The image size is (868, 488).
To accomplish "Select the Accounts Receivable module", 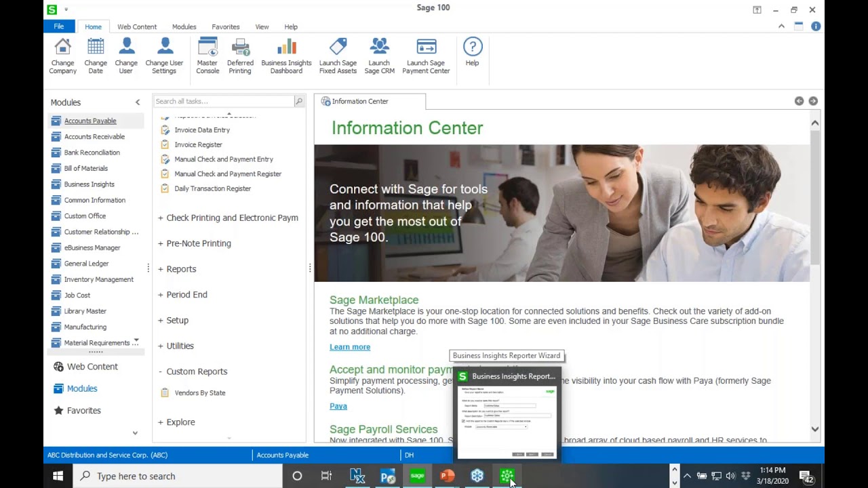I will 96,137.
